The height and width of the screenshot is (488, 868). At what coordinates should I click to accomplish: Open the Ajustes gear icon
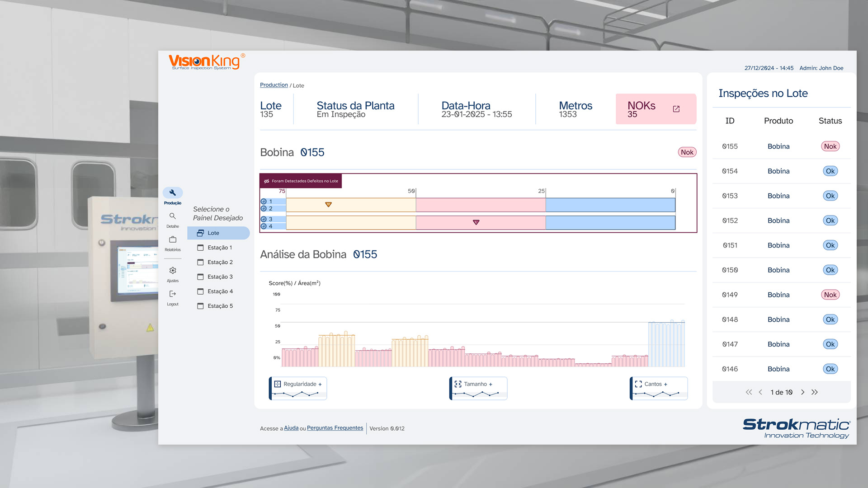click(x=173, y=271)
